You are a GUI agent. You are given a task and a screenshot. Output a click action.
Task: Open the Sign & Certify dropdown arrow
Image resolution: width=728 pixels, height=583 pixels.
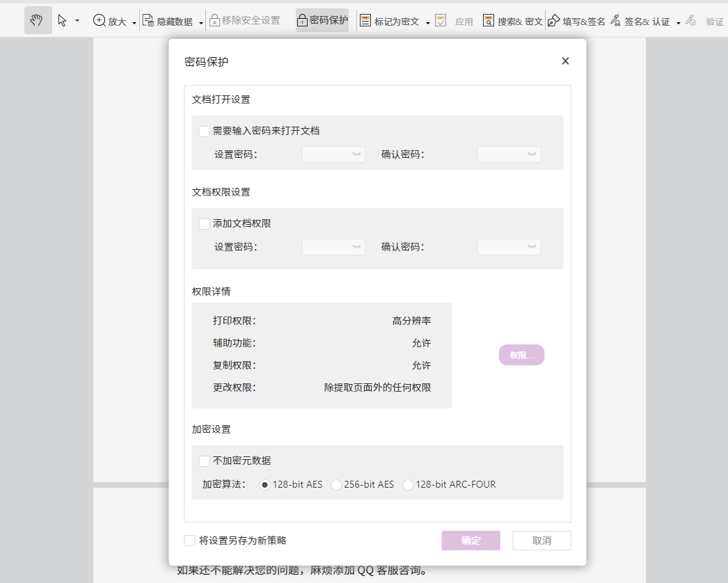pyautogui.click(x=678, y=22)
